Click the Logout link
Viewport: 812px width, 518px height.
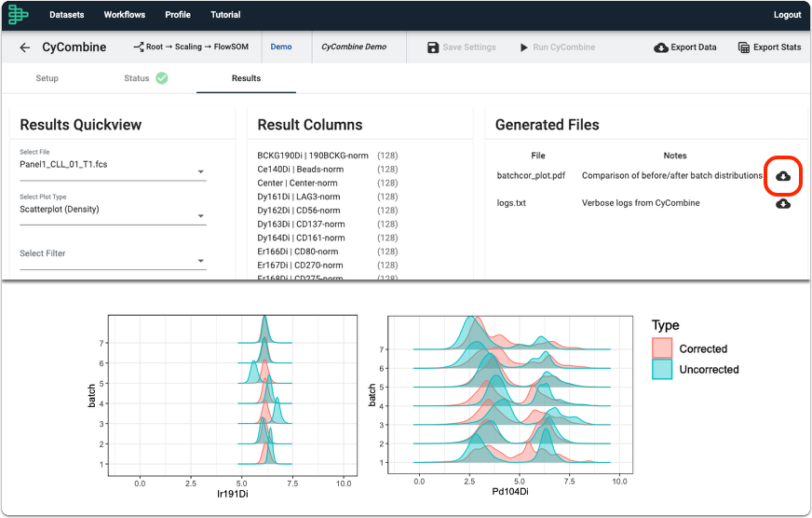[x=787, y=15]
